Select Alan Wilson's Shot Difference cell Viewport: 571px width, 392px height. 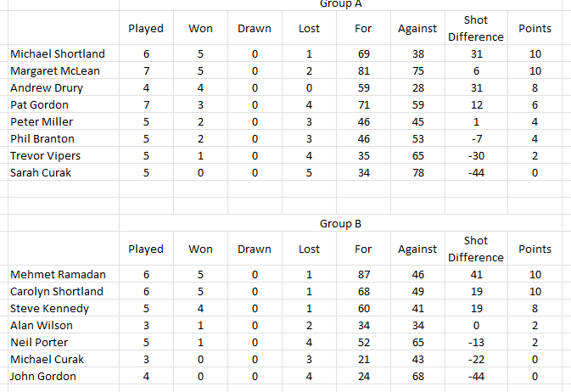(476, 325)
